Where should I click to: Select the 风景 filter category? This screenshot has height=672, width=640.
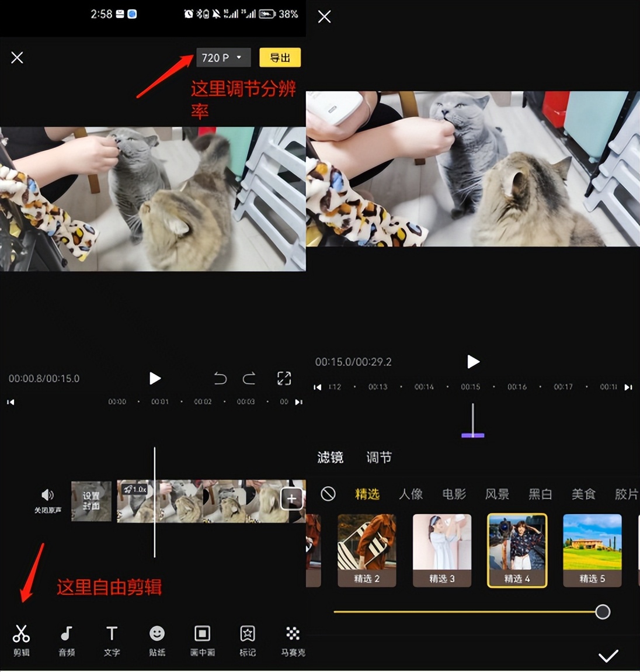click(497, 494)
